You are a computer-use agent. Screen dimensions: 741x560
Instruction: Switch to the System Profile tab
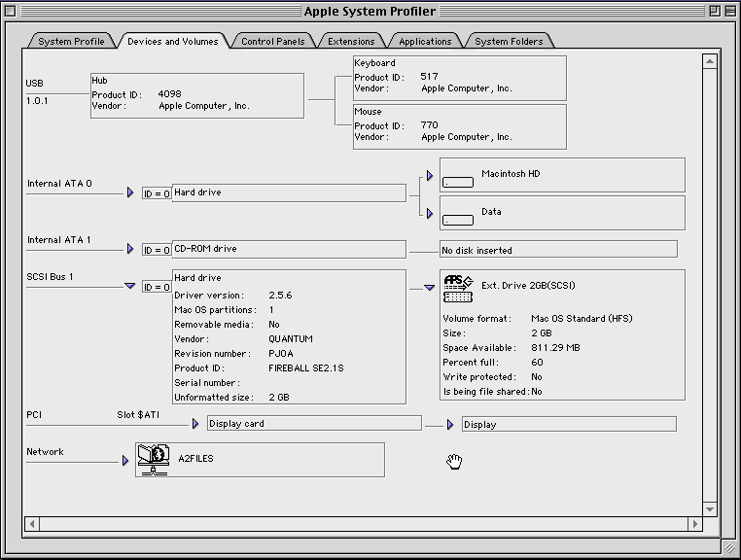(71, 41)
